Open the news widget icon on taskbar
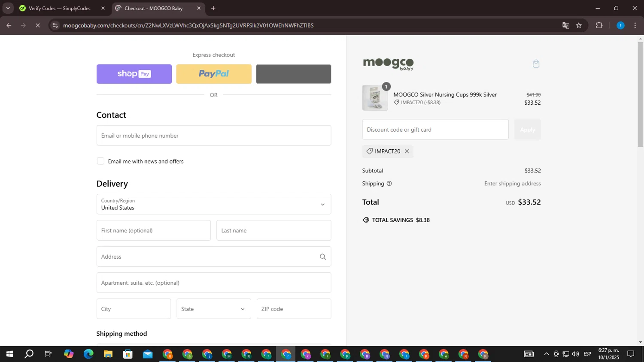 529,354
